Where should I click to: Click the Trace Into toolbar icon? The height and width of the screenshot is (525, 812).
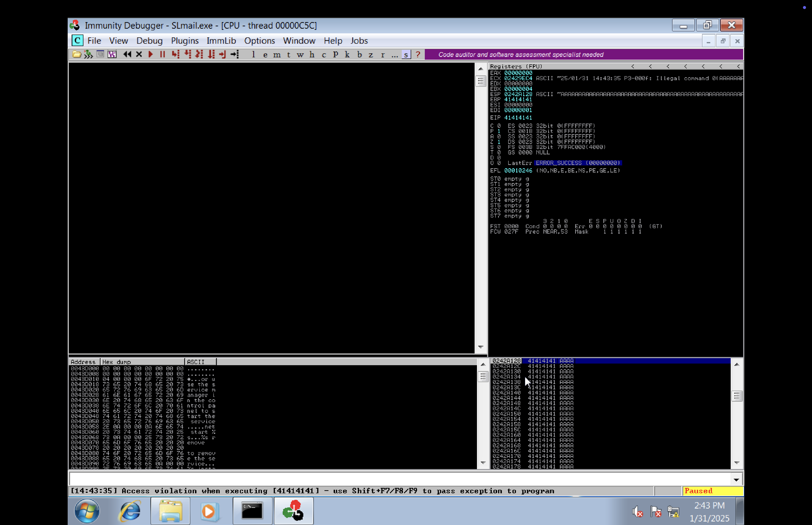(x=199, y=54)
